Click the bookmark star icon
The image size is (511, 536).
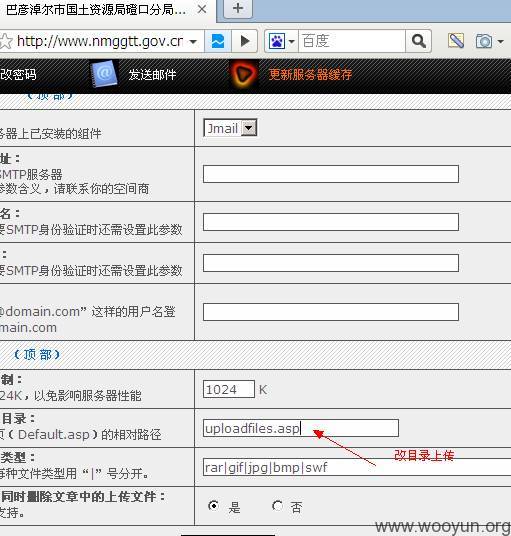point(6,41)
